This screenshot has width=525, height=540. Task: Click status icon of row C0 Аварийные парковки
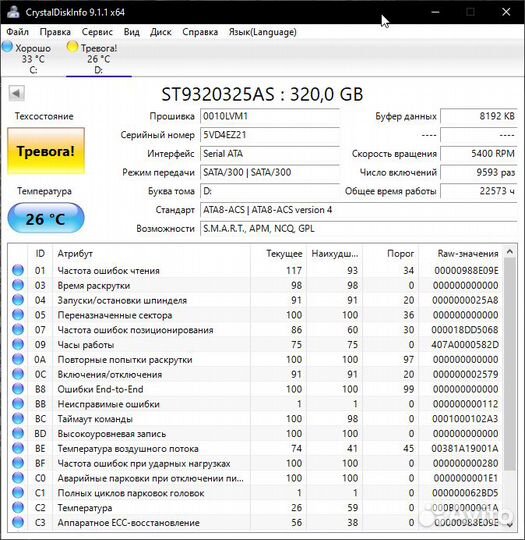[18, 478]
